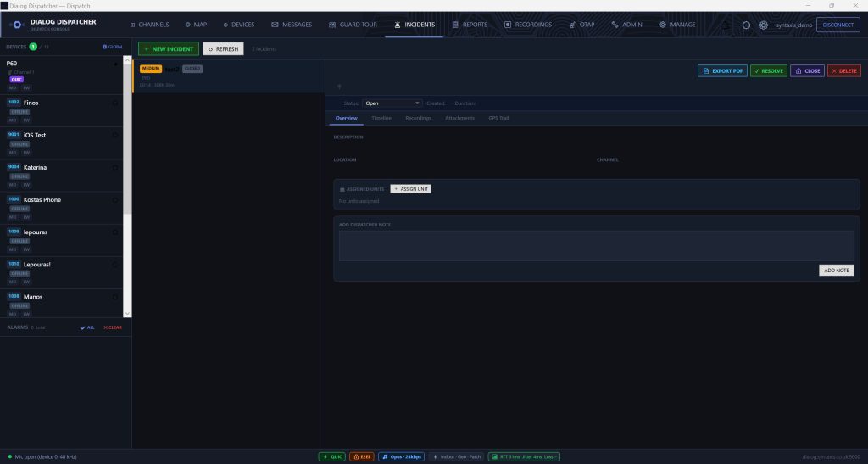Screen dimensions: 868x464
Task: Toggle the selector circle for Katerina
Action: coord(115,168)
